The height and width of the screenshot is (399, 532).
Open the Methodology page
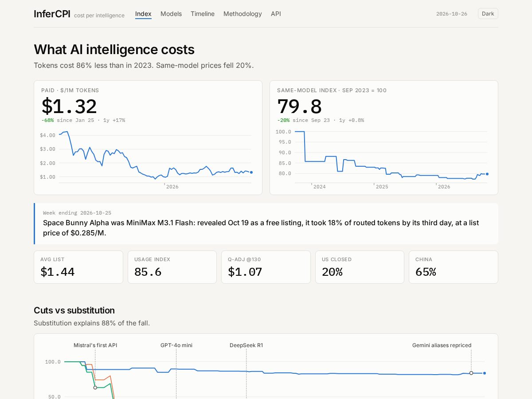[243, 14]
